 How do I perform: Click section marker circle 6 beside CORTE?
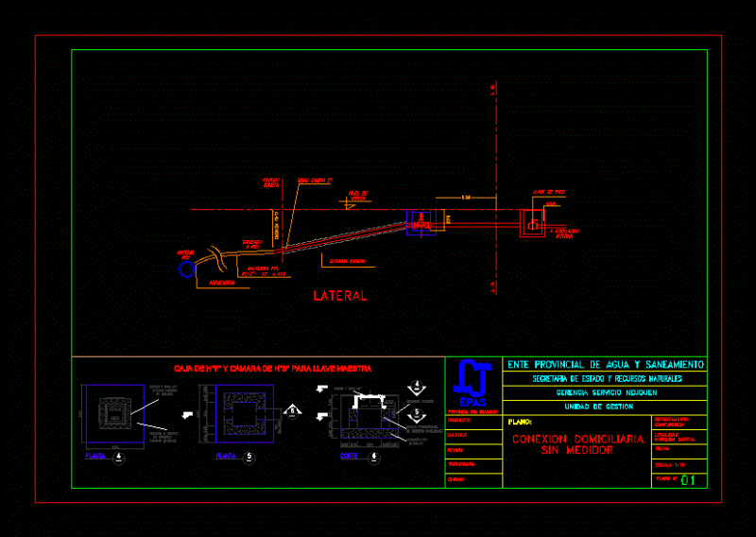(x=374, y=459)
